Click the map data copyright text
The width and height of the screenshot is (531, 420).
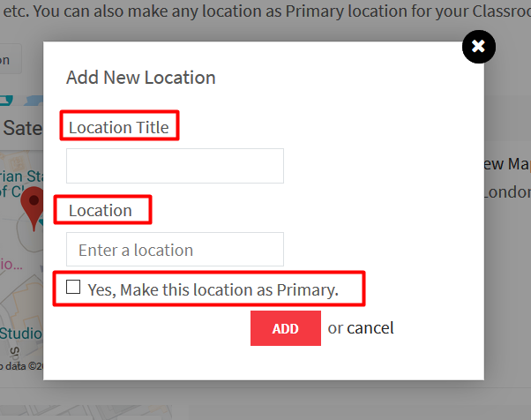22,366
